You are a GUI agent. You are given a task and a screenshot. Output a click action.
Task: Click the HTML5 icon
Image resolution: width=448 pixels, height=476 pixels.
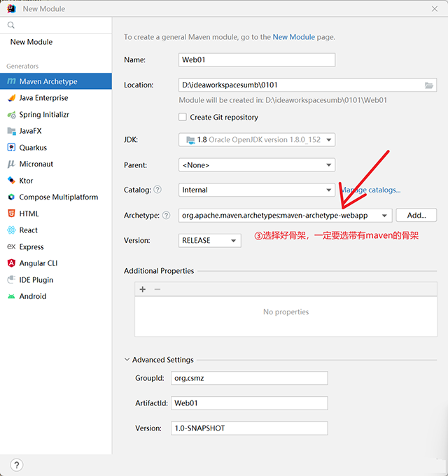click(x=11, y=213)
